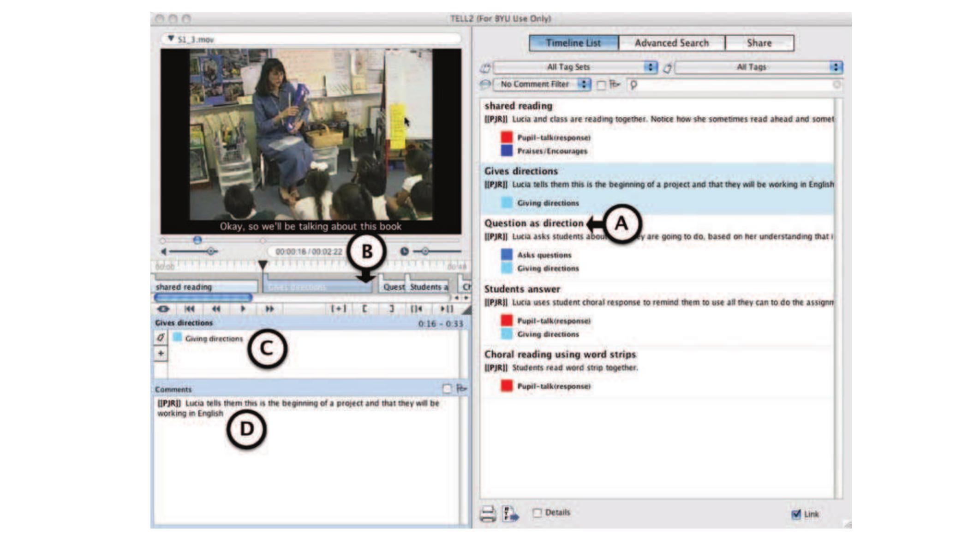Click the print icon below the list
Screen dimensions: 980x541
tap(488, 514)
